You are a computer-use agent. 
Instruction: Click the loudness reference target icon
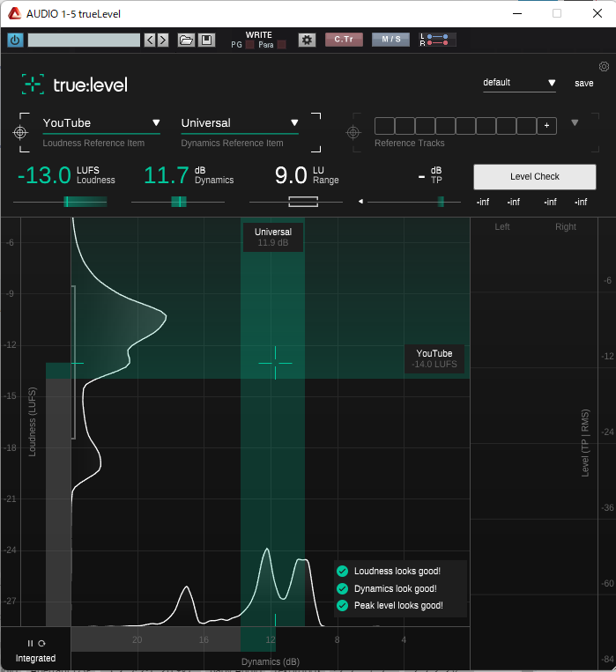tap(20, 132)
